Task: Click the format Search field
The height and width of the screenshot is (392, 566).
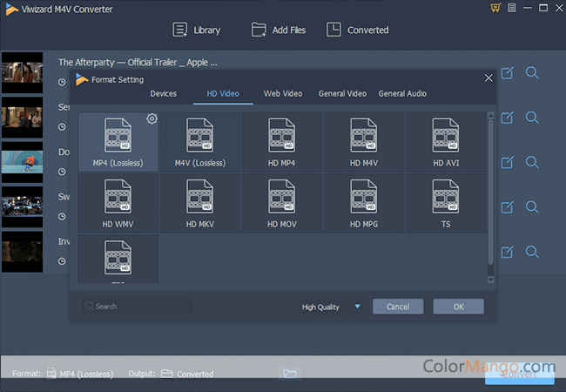Action: 138,307
